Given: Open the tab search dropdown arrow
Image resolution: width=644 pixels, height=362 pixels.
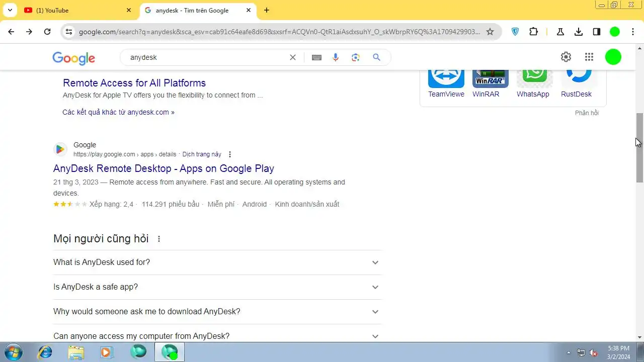Looking at the screenshot, I should [10, 10].
